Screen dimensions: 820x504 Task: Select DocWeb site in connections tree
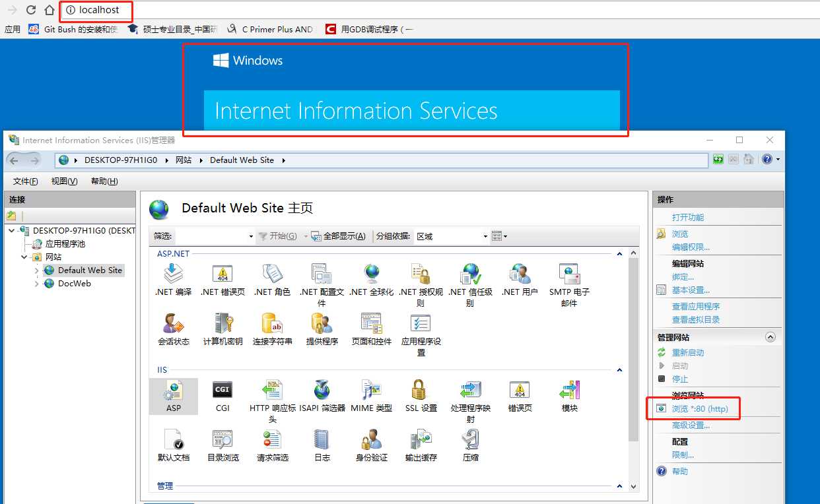[74, 284]
